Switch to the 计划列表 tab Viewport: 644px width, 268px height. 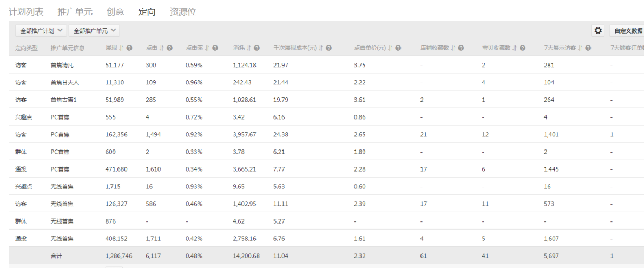(x=29, y=11)
